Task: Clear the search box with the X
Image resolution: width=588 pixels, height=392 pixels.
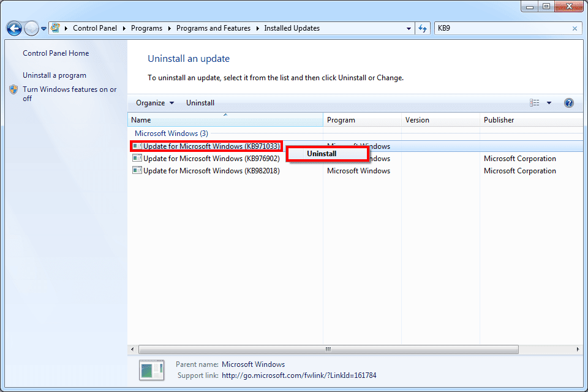Action: click(575, 29)
